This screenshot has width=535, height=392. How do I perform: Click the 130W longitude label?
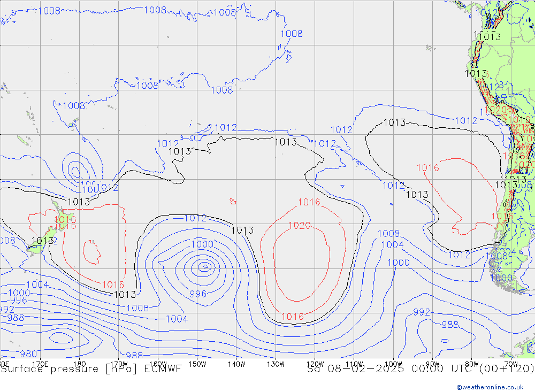276,364
